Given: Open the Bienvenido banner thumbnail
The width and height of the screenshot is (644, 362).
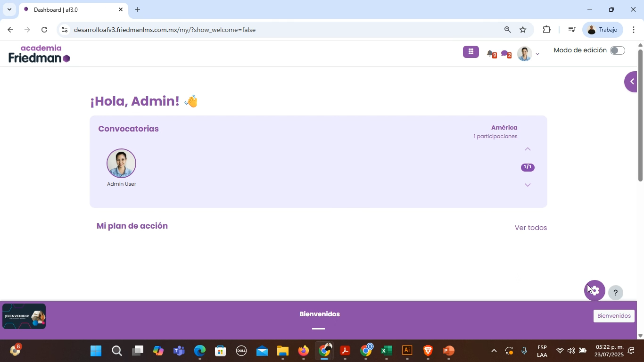Looking at the screenshot, I should [x=24, y=316].
